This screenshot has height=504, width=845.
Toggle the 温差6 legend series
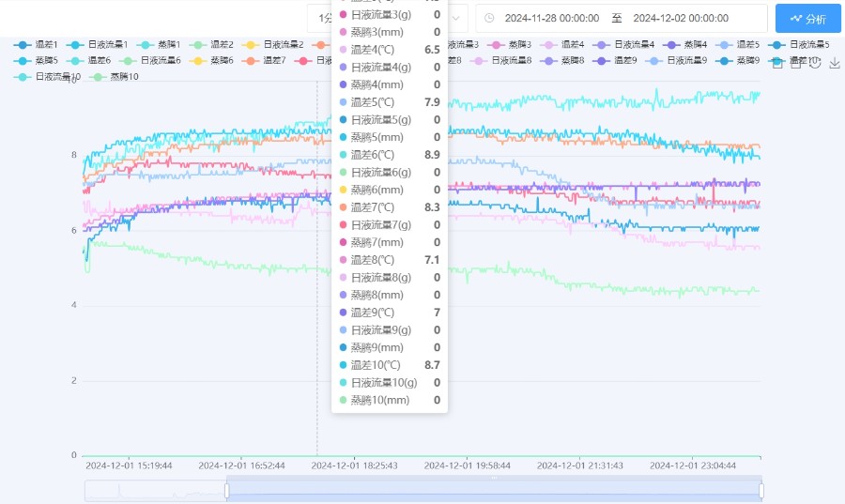[88, 61]
